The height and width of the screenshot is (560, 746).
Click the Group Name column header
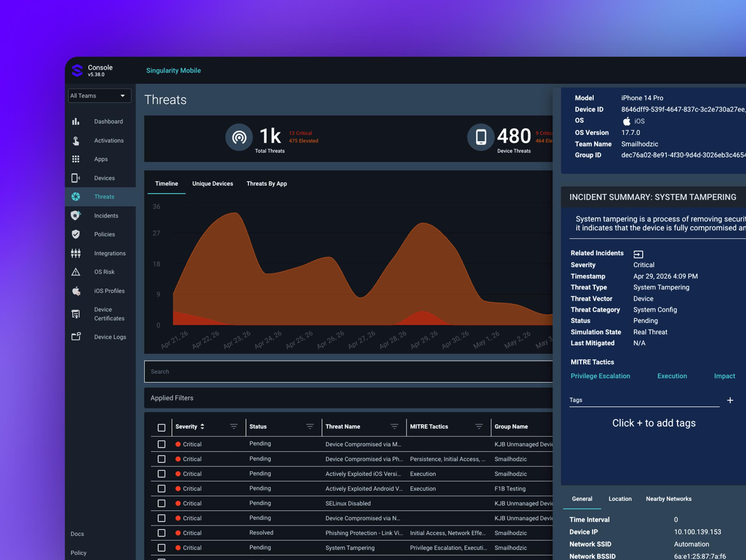pos(511,427)
